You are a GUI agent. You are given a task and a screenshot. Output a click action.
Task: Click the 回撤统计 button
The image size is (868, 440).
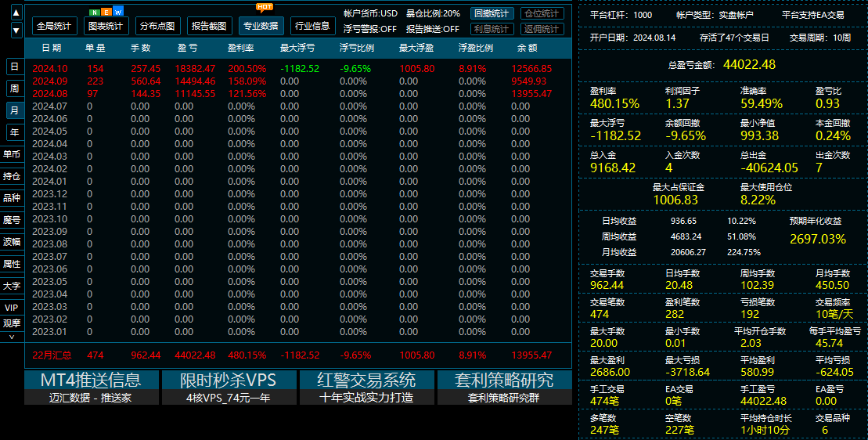[492, 14]
